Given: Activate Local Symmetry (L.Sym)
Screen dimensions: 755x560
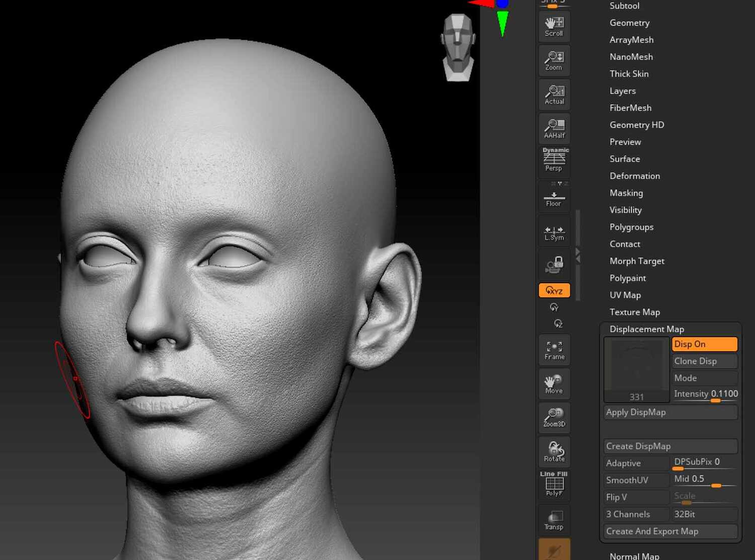Looking at the screenshot, I should [554, 231].
